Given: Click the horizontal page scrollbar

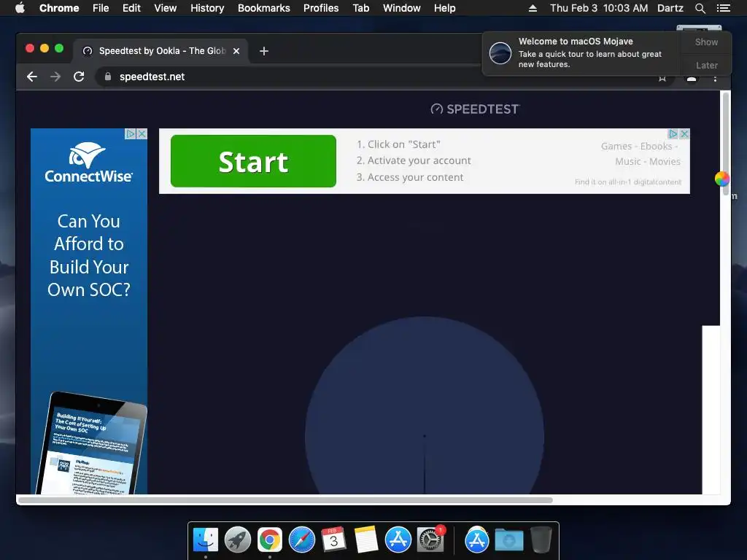Looking at the screenshot, I should tap(285, 500).
